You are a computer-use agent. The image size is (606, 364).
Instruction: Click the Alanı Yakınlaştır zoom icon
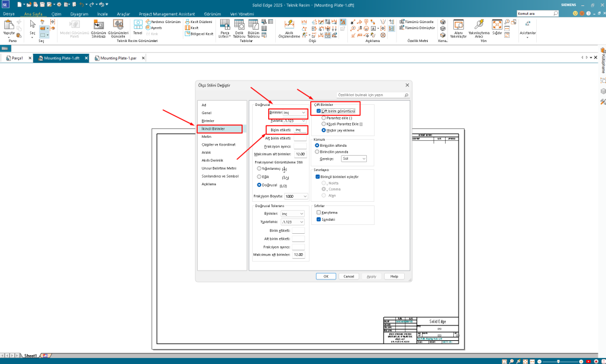[458, 26]
